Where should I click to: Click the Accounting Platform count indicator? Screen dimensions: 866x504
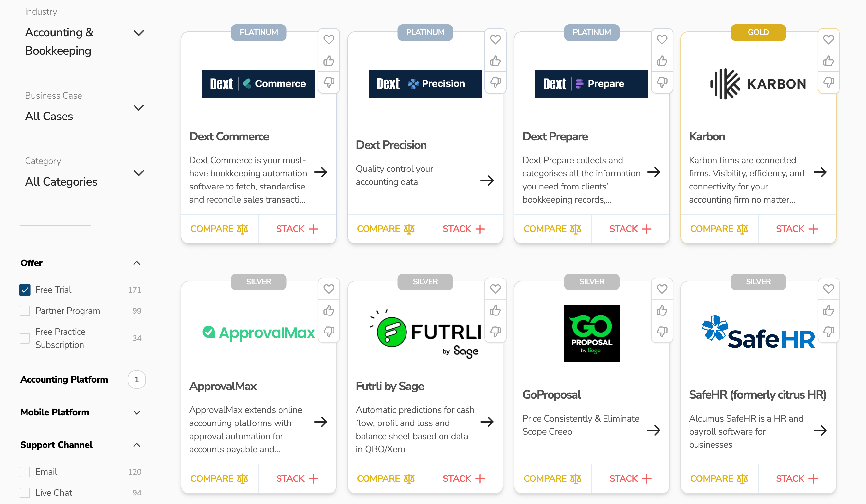(137, 380)
